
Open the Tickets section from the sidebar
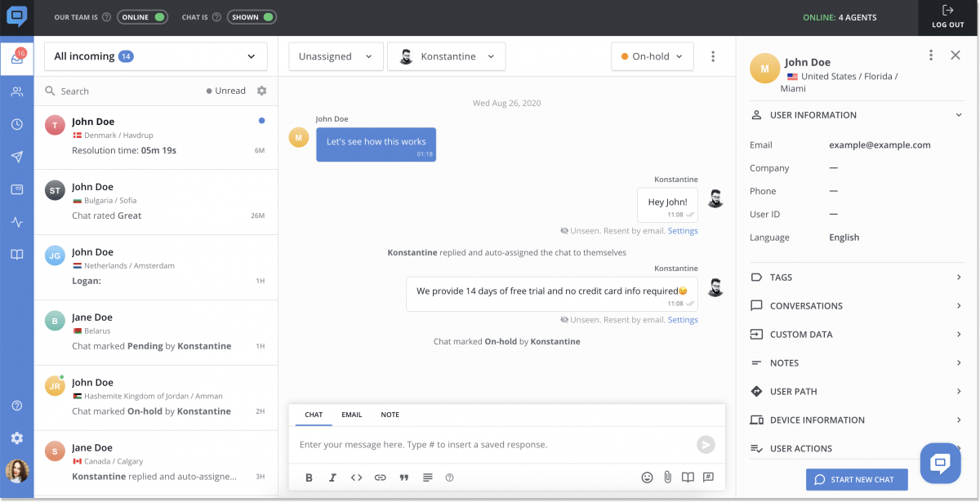[16, 189]
